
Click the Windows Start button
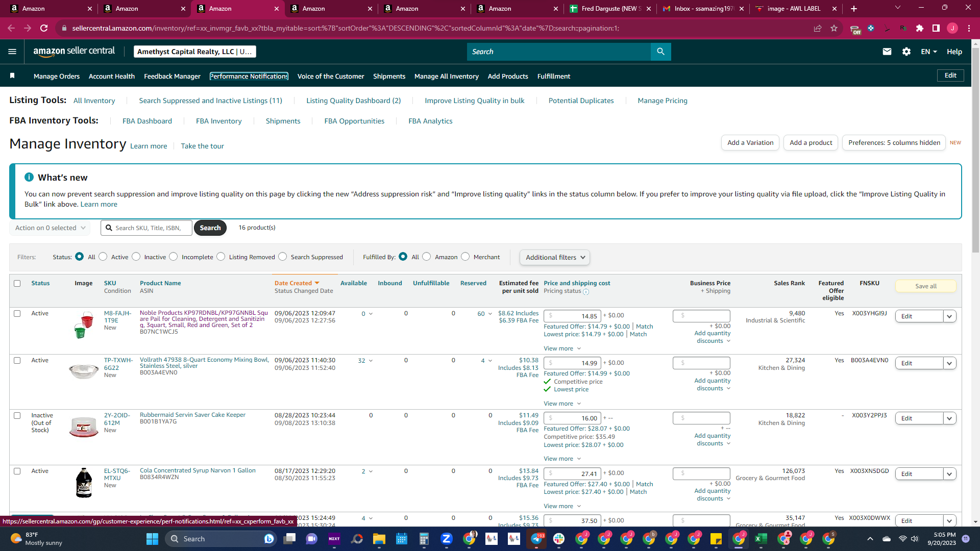(152, 539)
